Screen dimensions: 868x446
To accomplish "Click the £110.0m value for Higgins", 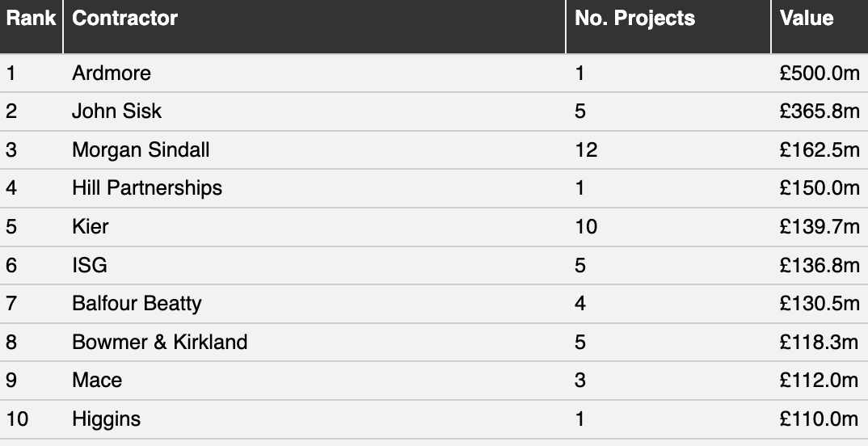I will [820, 419].
